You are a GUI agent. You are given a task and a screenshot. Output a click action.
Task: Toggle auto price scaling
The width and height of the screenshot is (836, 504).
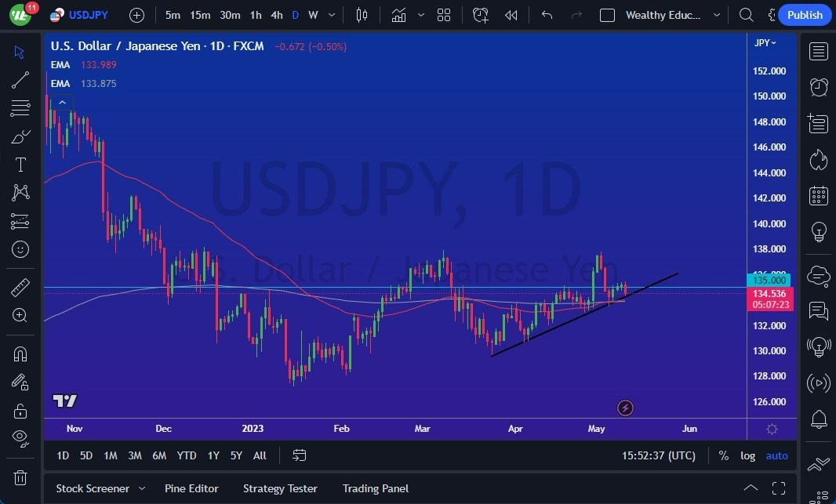tap(776, 455)
